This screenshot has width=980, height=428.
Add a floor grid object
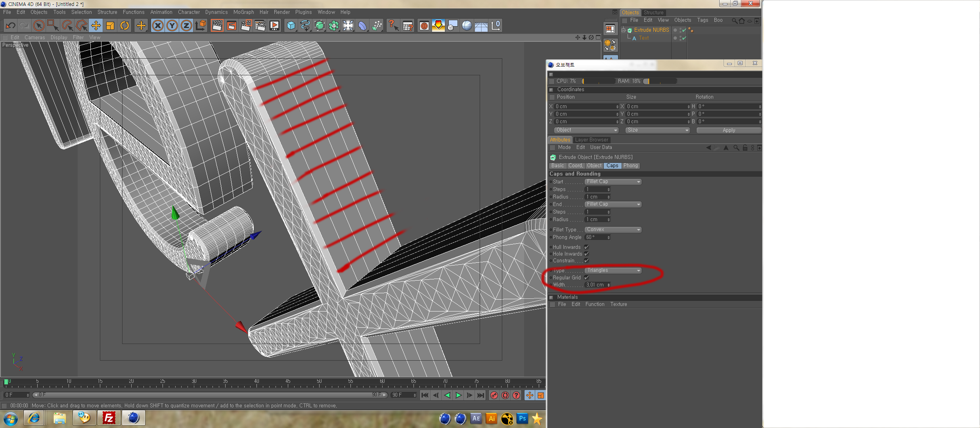tap(481, 26)
